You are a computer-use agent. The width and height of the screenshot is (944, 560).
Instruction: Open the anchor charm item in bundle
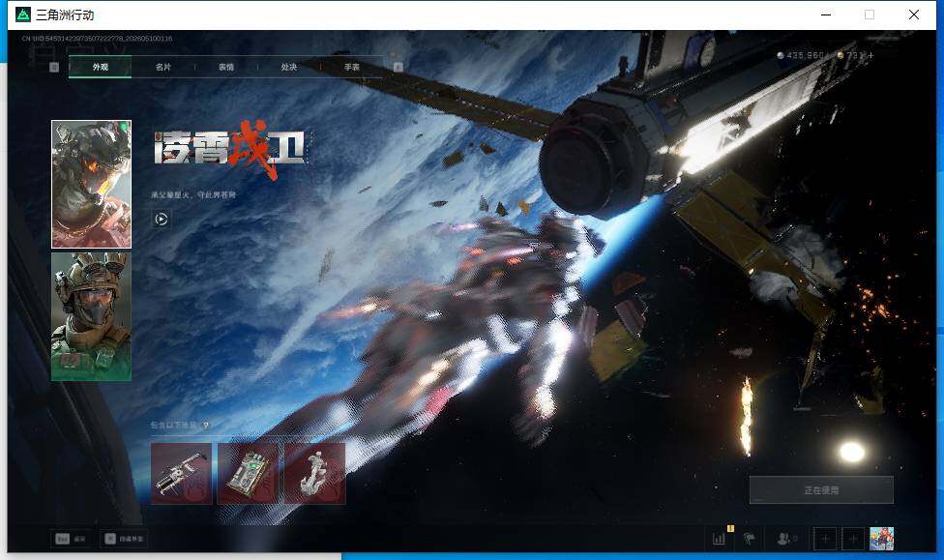point(315,473)
